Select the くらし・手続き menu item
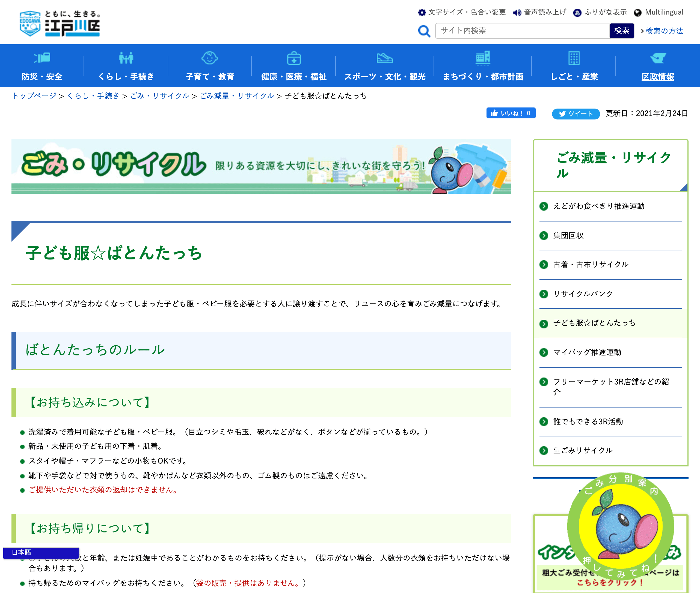The width and height of the screenshot is (700, 593). pyautogui.click(x=126, y=77)
